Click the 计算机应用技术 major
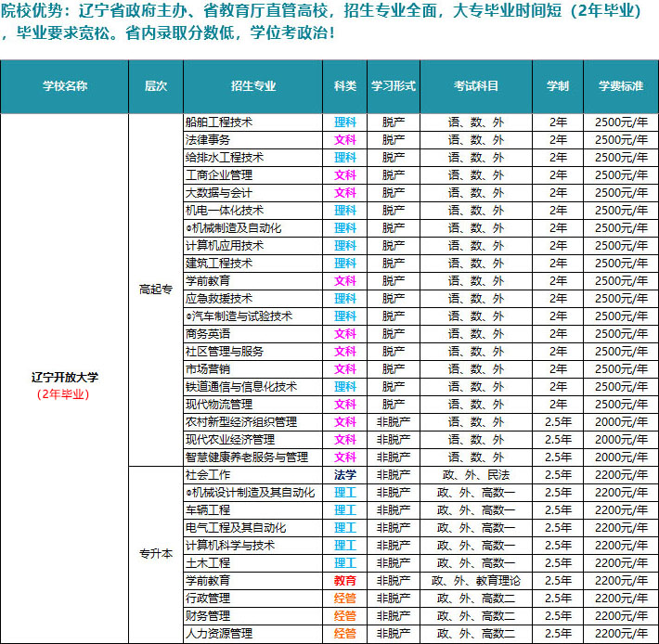Image resolution: width=659 pixels, height=644 pixels. [x=225, y=246]
